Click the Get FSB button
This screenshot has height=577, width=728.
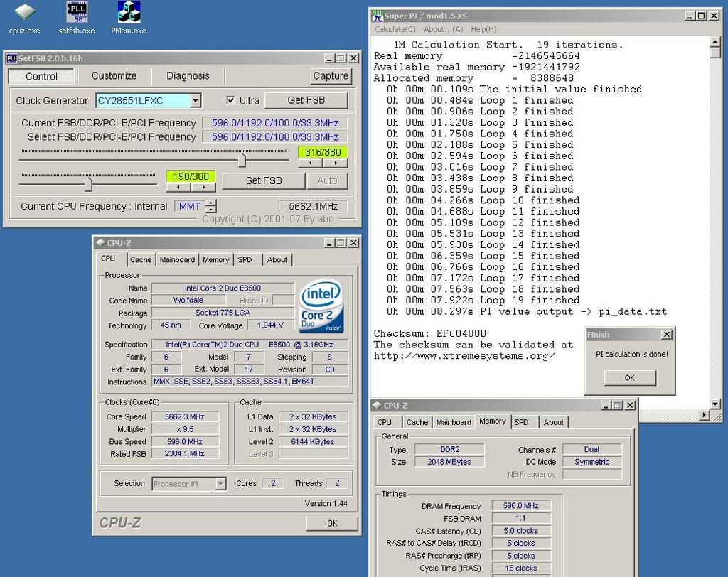pos(306,100)
